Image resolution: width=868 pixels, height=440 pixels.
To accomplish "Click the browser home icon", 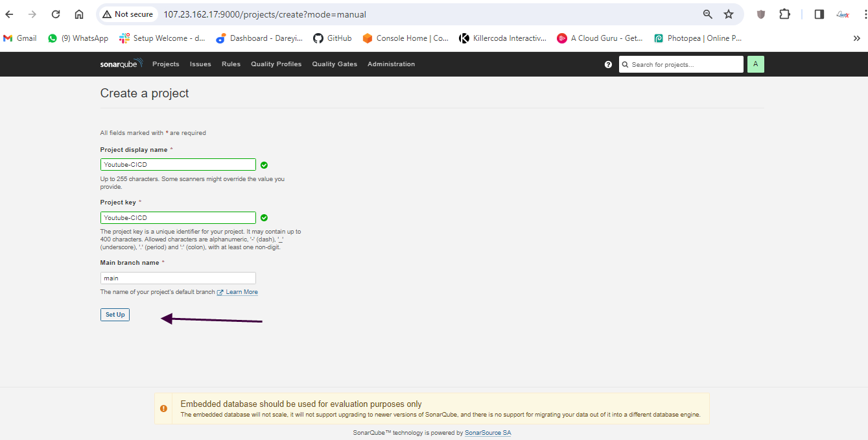I will point(79,14).
